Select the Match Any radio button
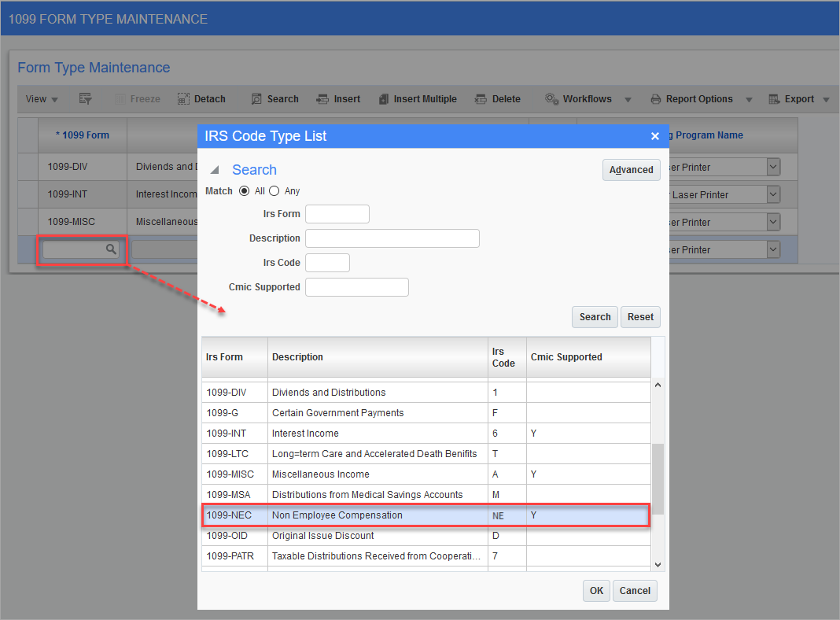 point(274,190)
